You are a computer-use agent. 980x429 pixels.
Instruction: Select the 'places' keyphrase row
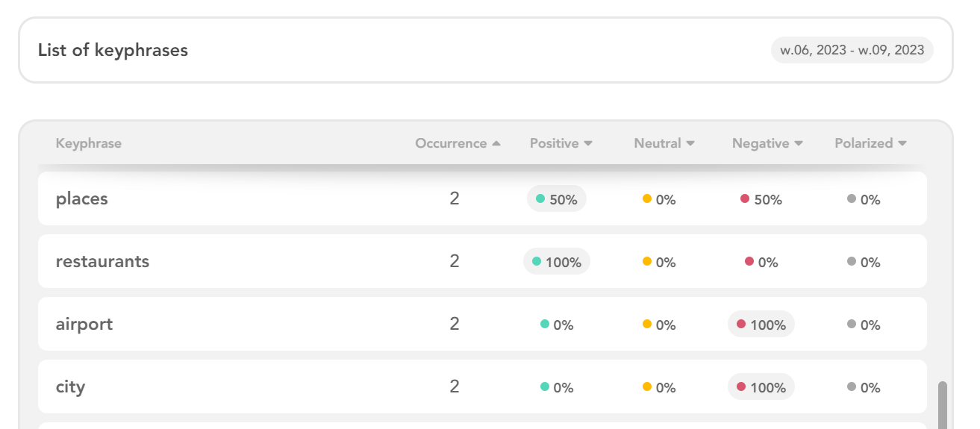[x=482, y=198]
